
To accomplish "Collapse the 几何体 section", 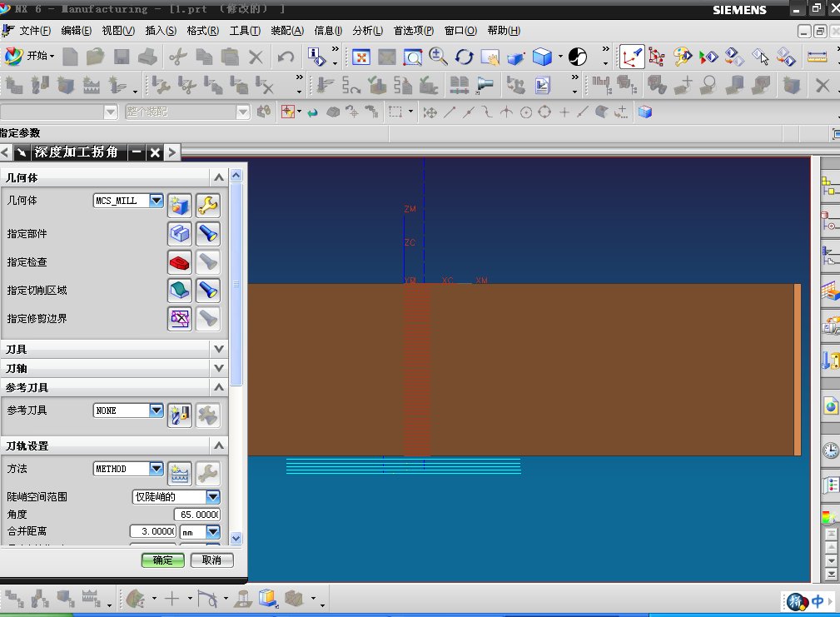I will coord(219,177).
